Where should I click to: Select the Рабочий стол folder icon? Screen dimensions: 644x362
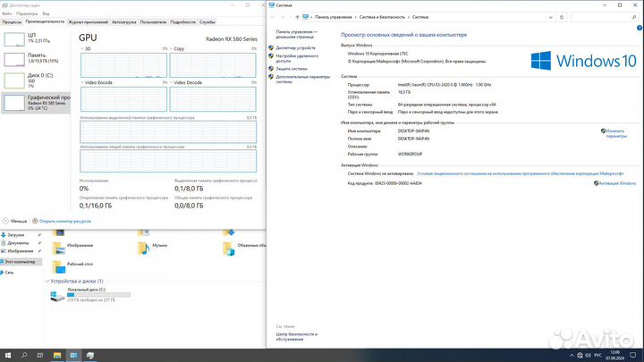[59, 267]
